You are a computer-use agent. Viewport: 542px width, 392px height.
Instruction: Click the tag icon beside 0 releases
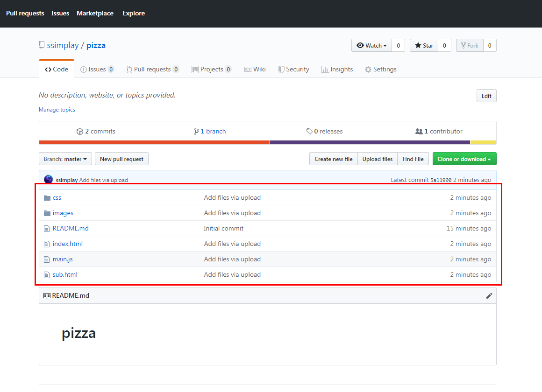click(309, 131)
